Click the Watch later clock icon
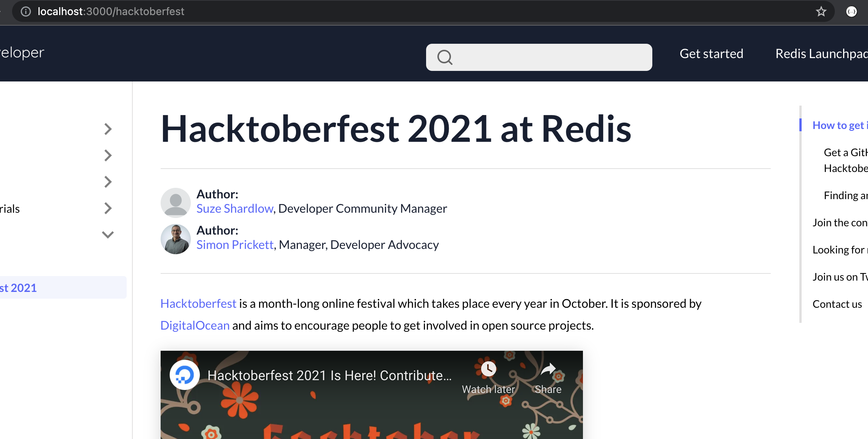Viewport: 868px width, 439px height. tap(488, 369)
